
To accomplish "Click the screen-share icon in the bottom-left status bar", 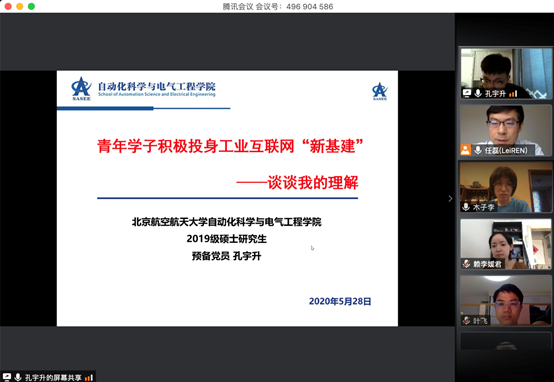I will coord(7,377).
